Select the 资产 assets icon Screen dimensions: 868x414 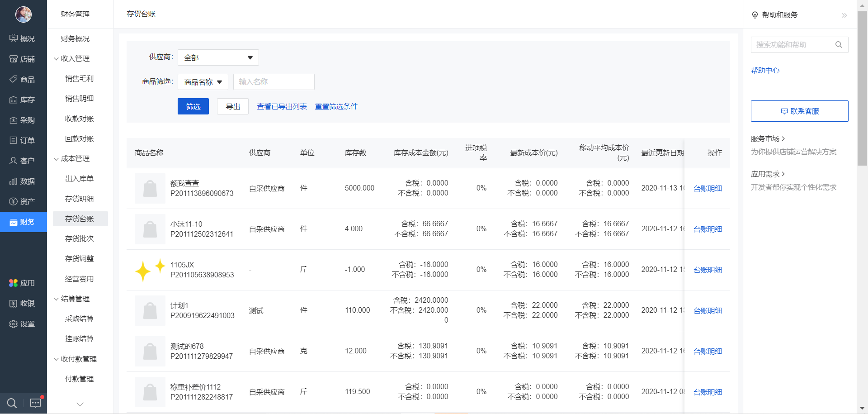[x=23, y=201]
